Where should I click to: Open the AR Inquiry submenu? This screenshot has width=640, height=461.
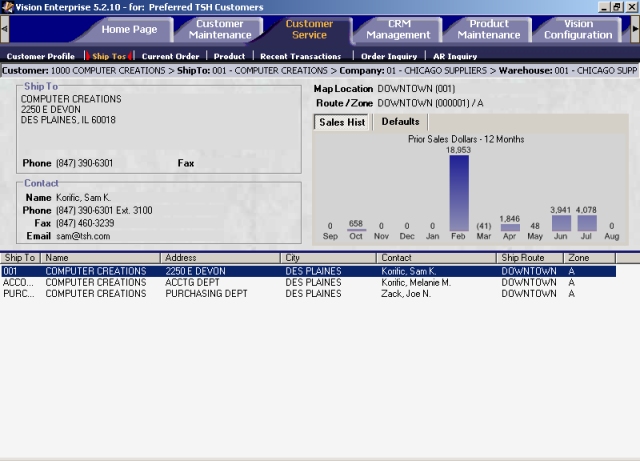pos(455,56)
